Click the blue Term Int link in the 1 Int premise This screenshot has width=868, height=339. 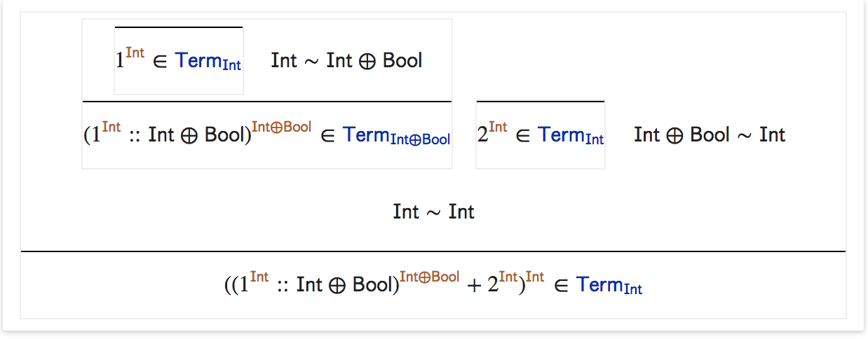[208, 62]
